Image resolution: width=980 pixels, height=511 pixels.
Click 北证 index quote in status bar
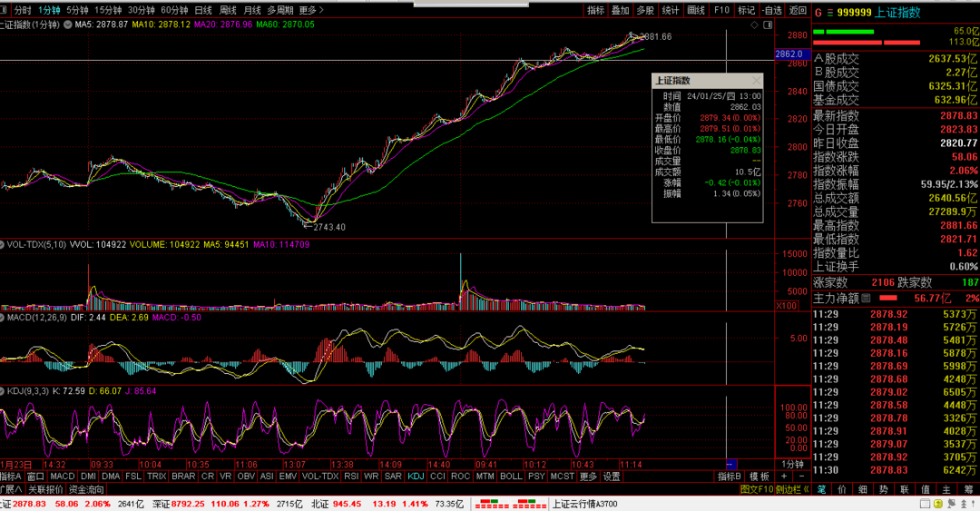387,504
